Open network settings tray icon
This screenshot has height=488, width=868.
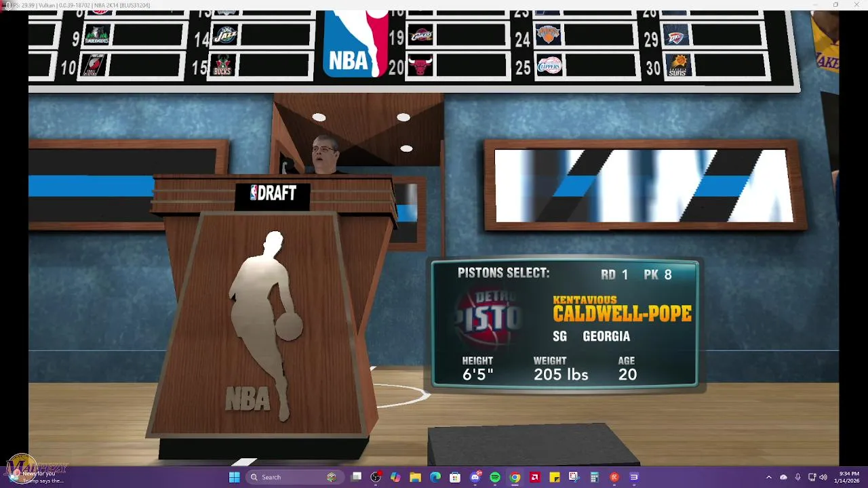point(812,477)
